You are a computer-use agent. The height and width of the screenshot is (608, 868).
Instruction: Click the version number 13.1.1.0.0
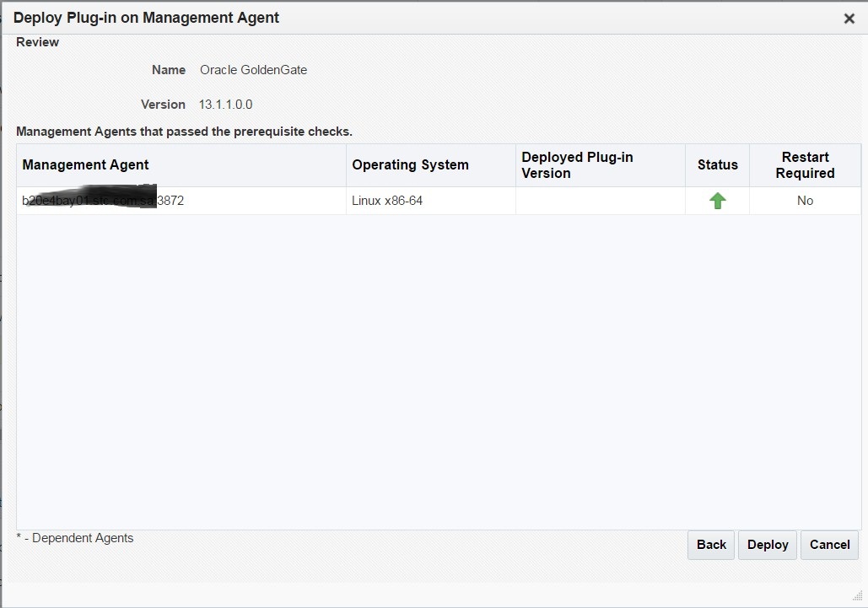[225, 105]
